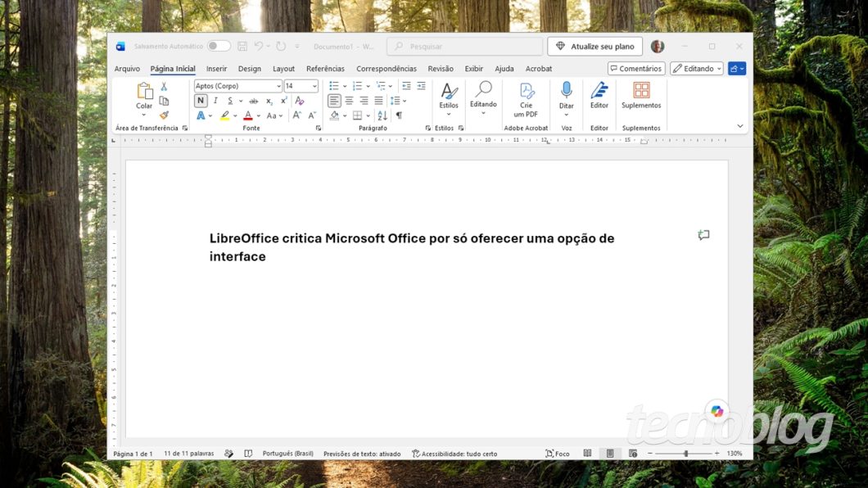Add a comment via the margin icon
The height and width of the screenshot is (488, 868).
click(703, 235)
